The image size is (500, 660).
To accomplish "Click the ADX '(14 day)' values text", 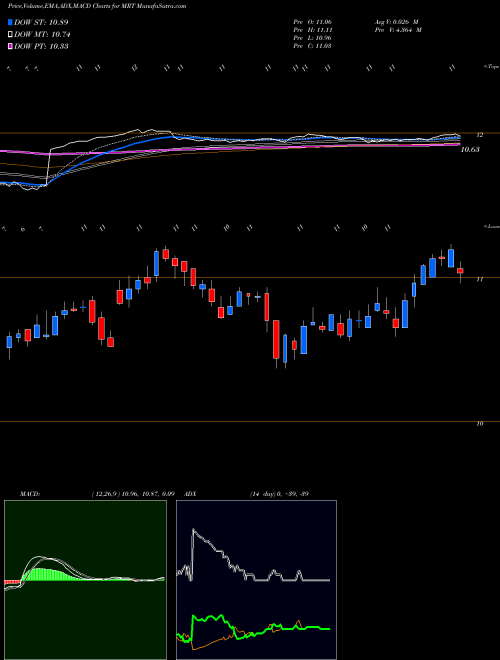I will pyautogui.click(x=279, y=493).
